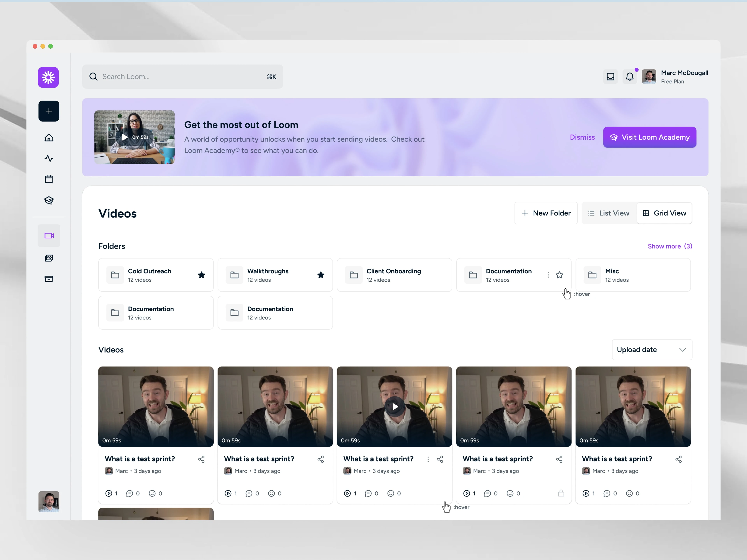Click the black plus new recording button
The image size is (747, 560).
click(49, 111)
